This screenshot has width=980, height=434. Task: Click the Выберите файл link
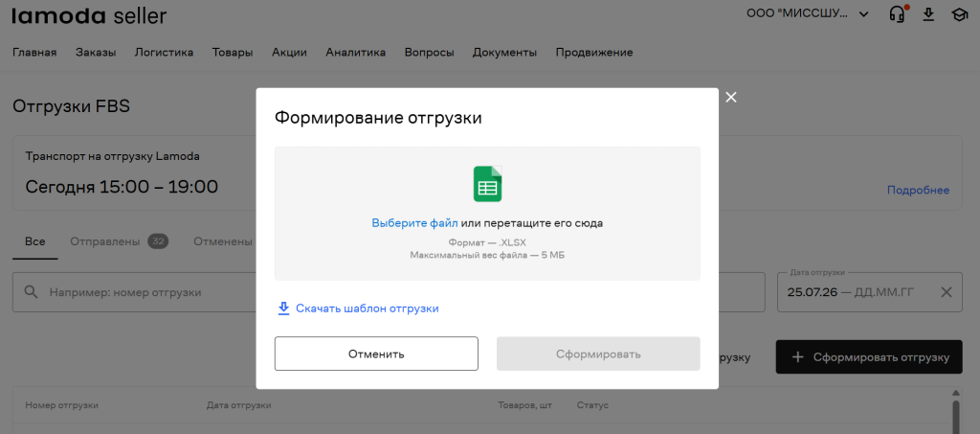click(x=415, y=223)
